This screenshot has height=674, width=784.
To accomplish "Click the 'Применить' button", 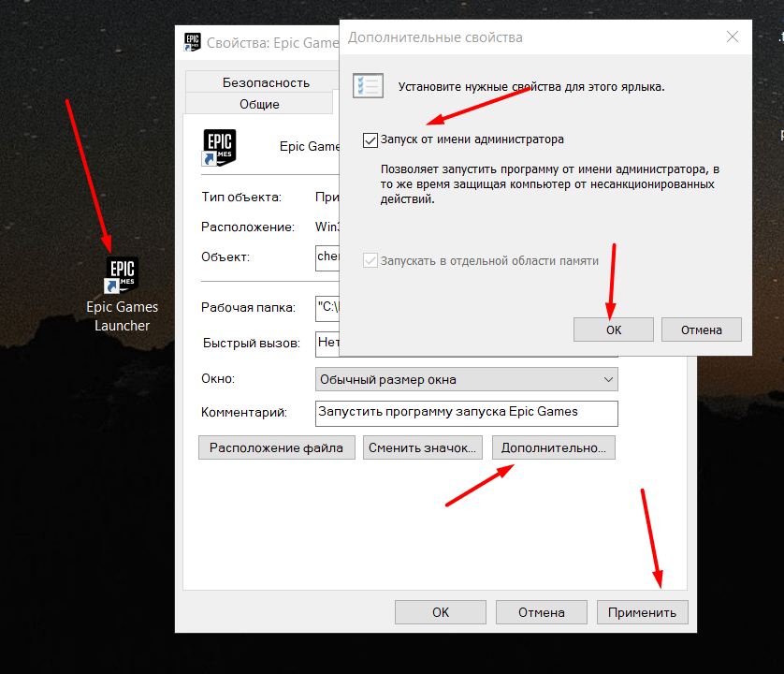I will (642, 612).
